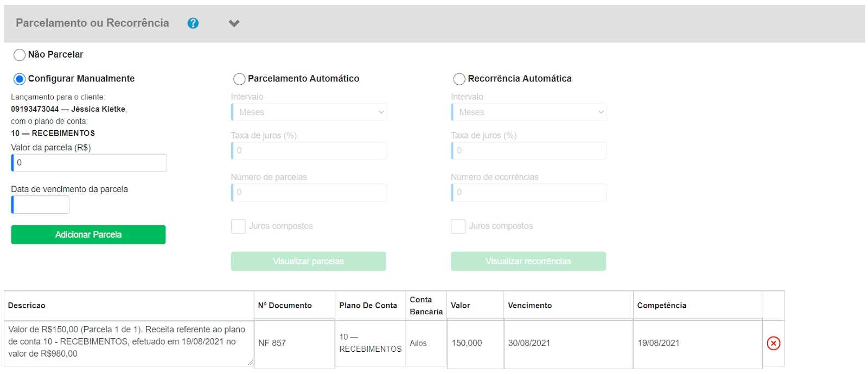Viewport: 868px width, 374px height.
Task: Choose Recorrência Automática radio option
Action: click(459, 79)
